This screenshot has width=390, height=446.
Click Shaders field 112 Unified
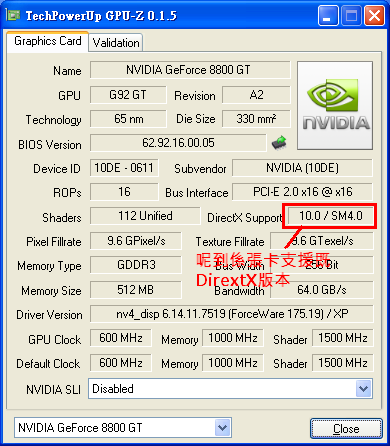(145, 216)
